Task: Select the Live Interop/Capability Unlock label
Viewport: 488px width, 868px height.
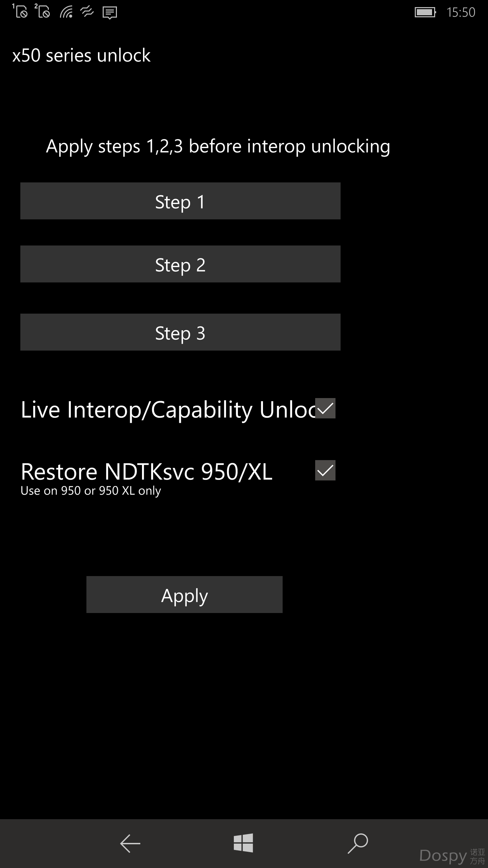Action: [168, 410]
